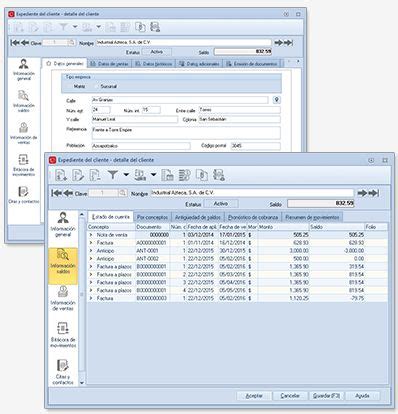Switch to Datos históricos tab in back window
398x414 pixels.
pos(154,64)
